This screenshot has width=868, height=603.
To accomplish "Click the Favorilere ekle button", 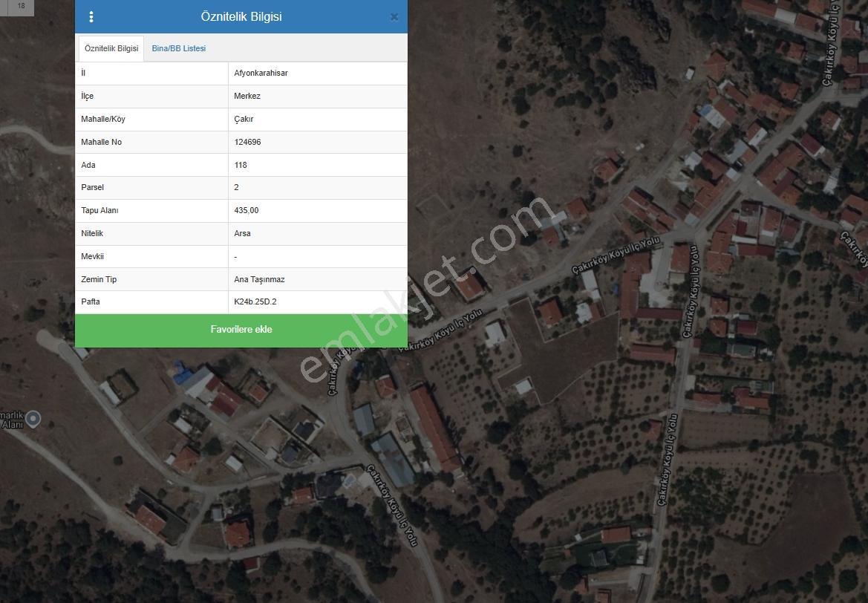I will [x=241, y=330].
